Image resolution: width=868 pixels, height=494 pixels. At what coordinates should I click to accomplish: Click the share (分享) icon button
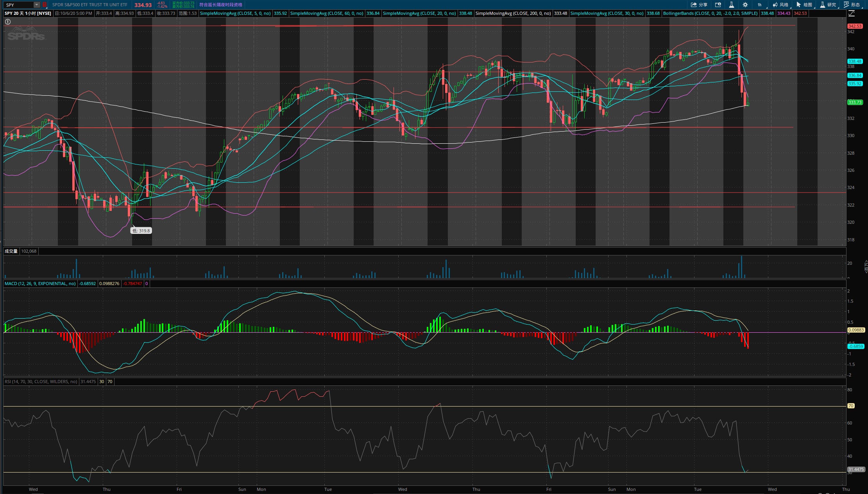click(699, 5)
